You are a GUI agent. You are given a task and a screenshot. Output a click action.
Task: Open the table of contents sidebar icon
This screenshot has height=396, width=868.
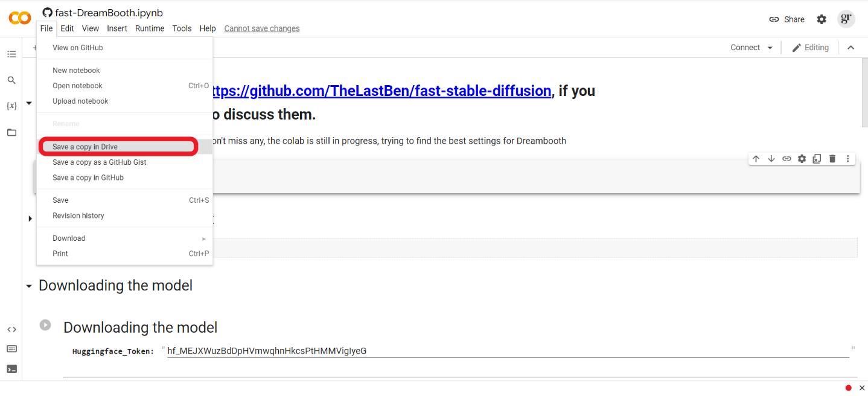pos(11,54)
